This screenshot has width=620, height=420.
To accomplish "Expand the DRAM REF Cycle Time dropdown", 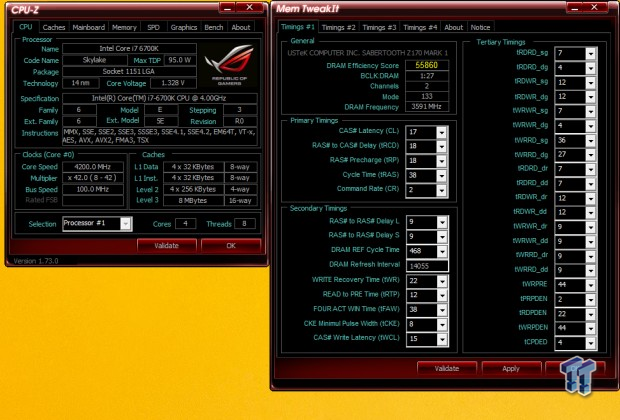I will [x=442, y=251].
